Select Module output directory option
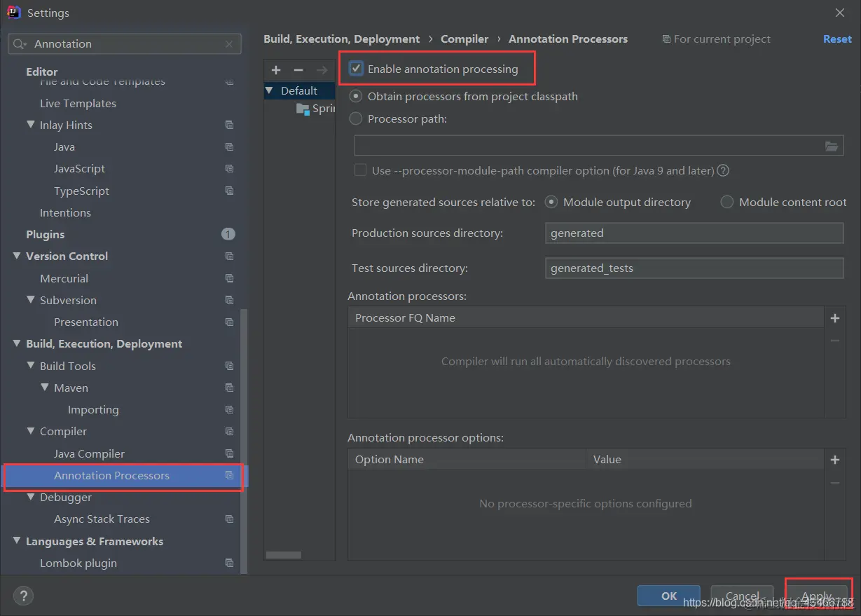Viewport: 861px width, 616px height. point(551,202)
